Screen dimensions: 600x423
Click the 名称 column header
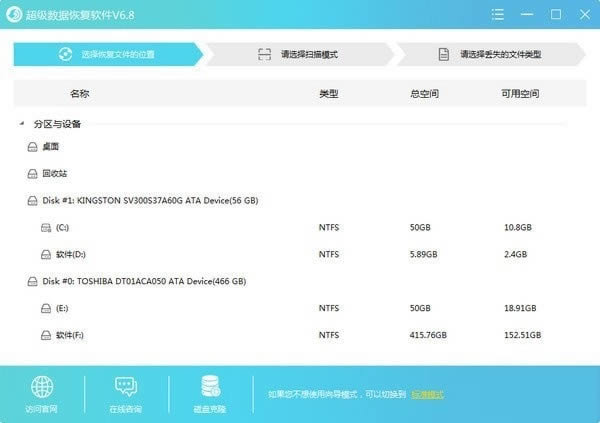click(80, 93)
